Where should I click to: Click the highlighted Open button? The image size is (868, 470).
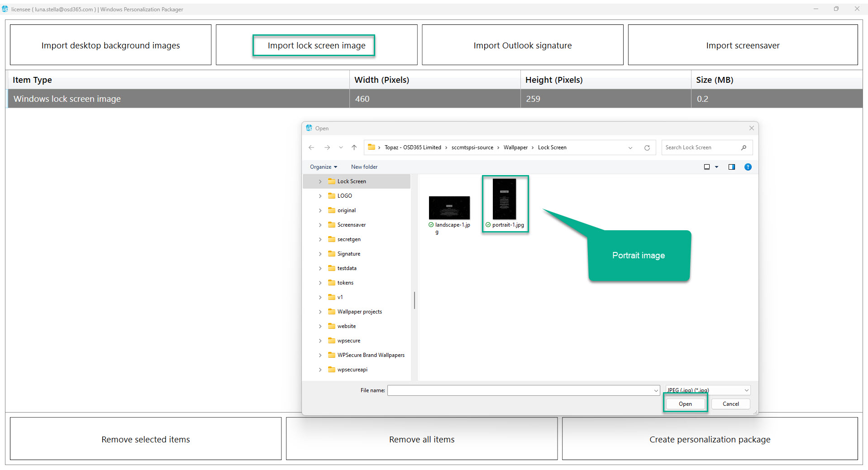[x=685, y=404]
